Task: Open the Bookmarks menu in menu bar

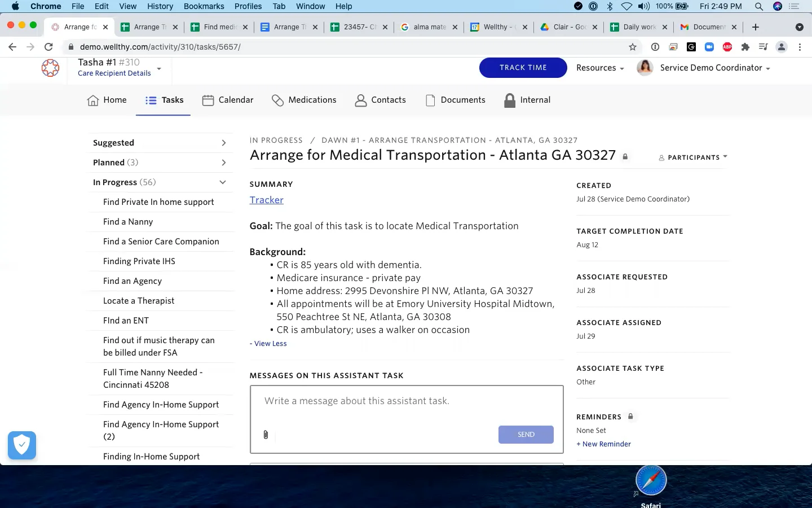Action: 204,6
